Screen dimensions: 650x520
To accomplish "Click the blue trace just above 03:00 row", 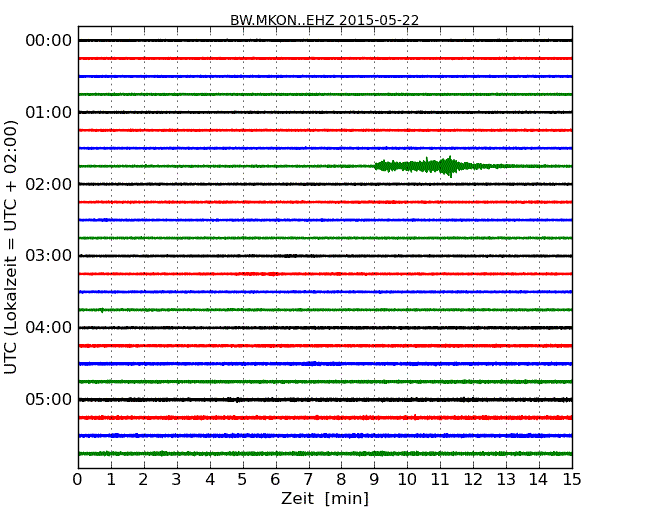I will tap(325, 220).
